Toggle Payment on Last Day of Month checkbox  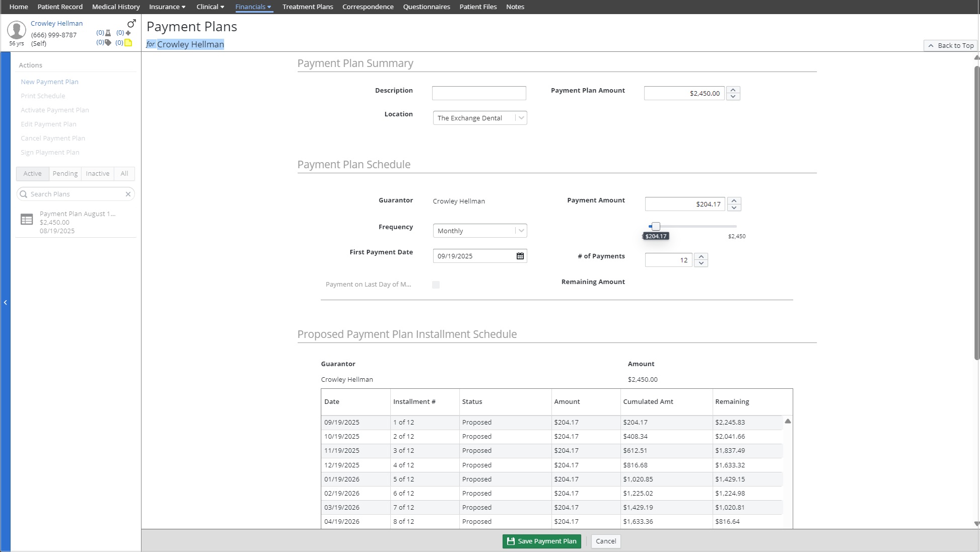point(436,285)
